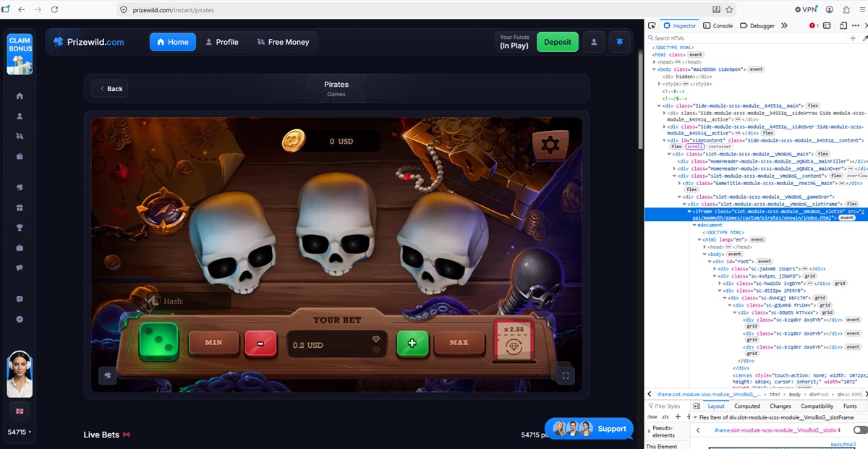Click the support agent avatar in sidebar
The width and height of the screenshot is (868, 449).
(x=20, y=373)
